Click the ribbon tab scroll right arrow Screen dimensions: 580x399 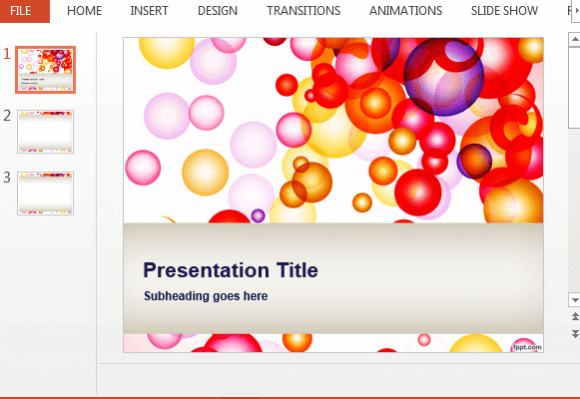tap(576, 11)
